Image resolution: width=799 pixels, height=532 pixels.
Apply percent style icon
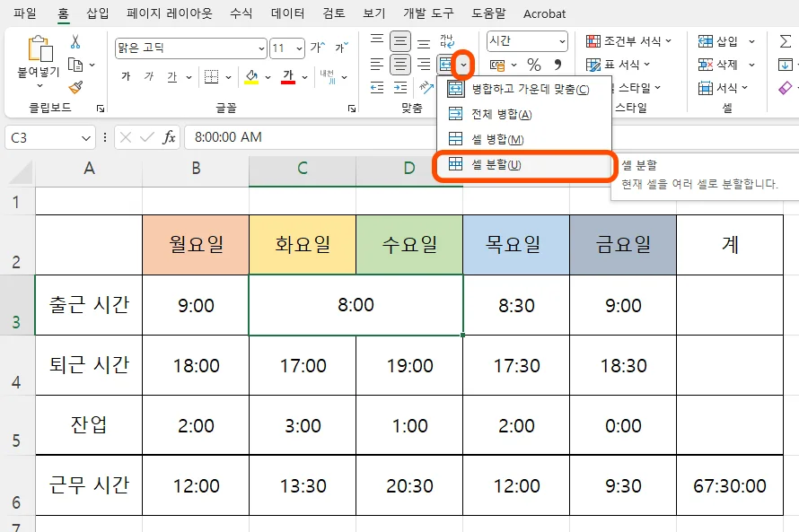tap(534, 65)
